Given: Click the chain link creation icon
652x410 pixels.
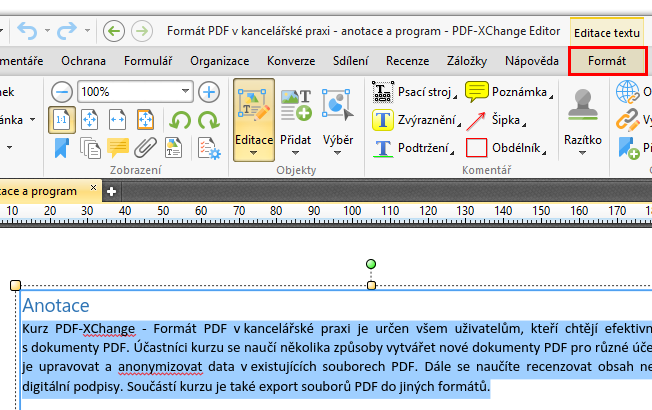Looking at the screenshot, I should coord(627,120).
